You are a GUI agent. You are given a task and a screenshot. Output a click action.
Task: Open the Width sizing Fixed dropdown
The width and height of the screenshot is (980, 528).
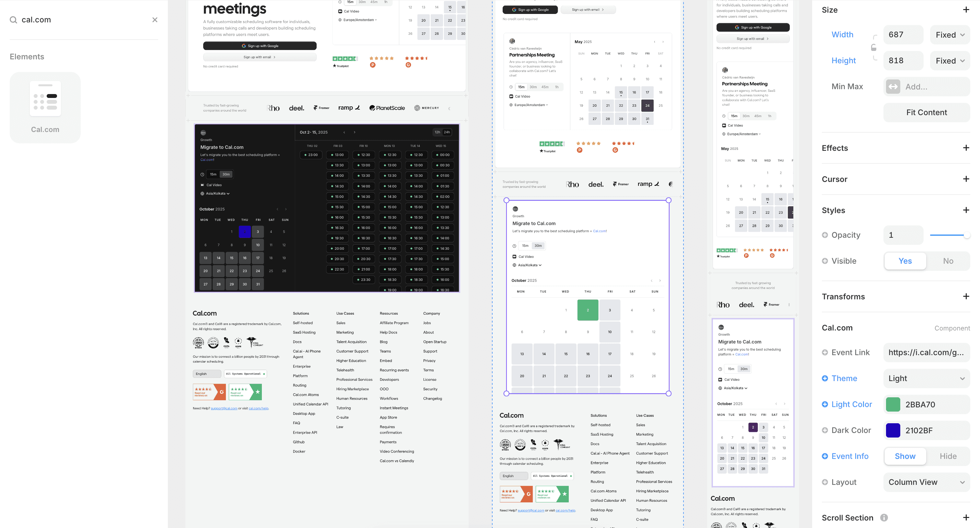pos(950,35)
